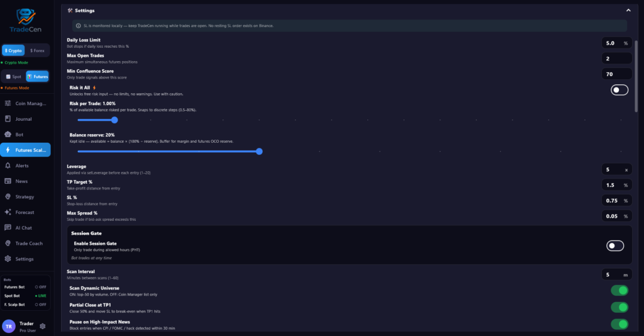This screenshot has width=644, height=336.
Task: Click the 'Futures Mode' status text
Action: [17, 88]
